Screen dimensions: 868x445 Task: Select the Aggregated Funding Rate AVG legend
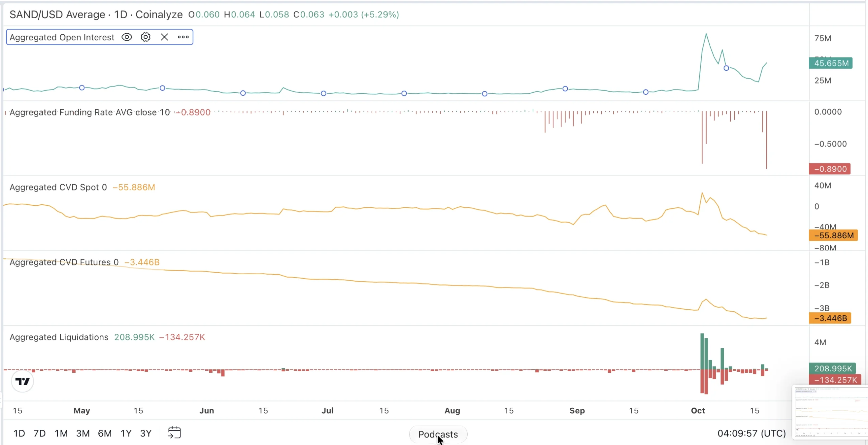(x=90, y=112)
